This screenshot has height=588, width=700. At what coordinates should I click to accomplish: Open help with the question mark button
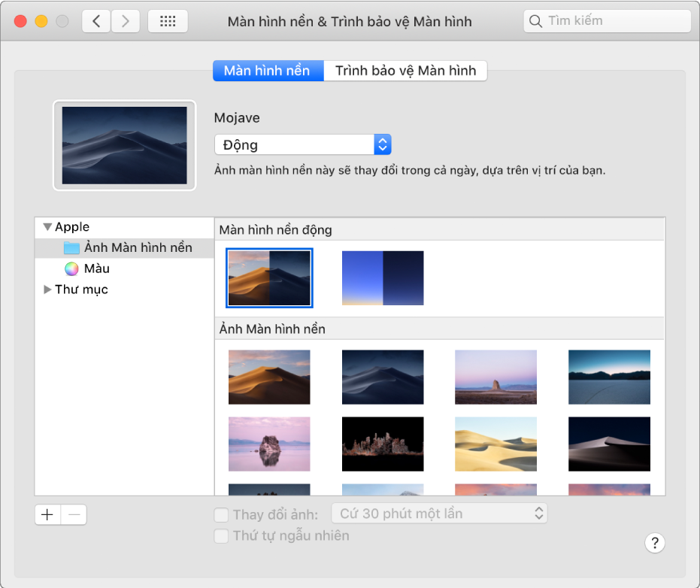click(x=654, y=543)
